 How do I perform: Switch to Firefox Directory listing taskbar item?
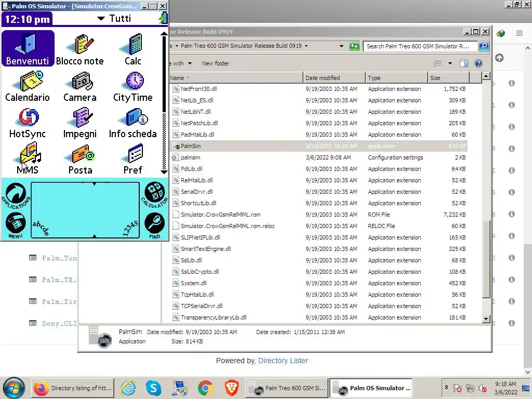[73, 388]
